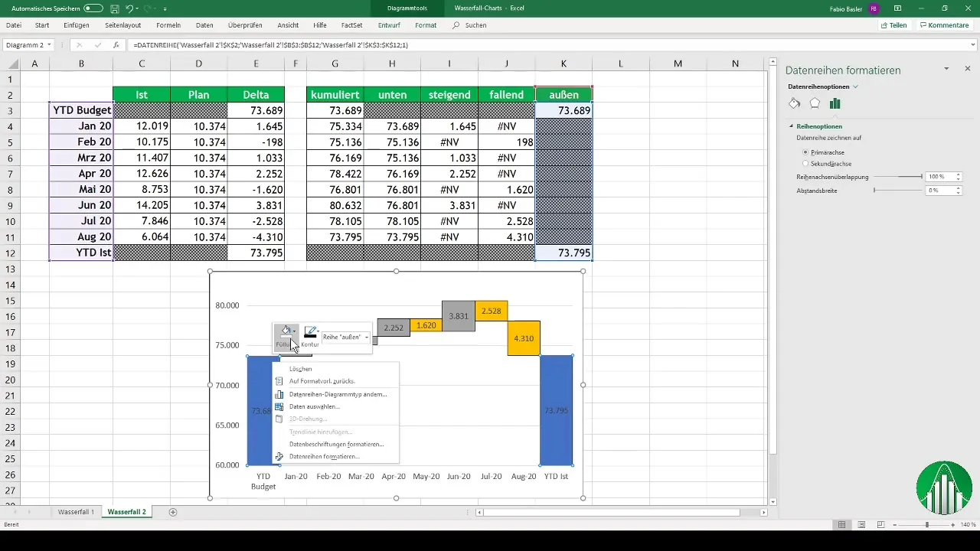Switch to the Einfügen ribbon tab
This screenshot has height=551, width=980.
(x=77, y=25)
